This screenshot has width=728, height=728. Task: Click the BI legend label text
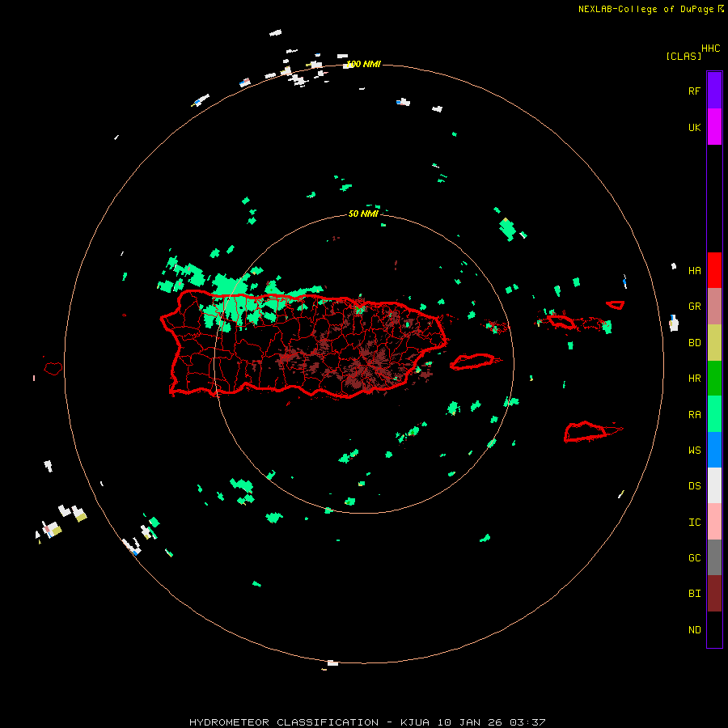[694, 594]
